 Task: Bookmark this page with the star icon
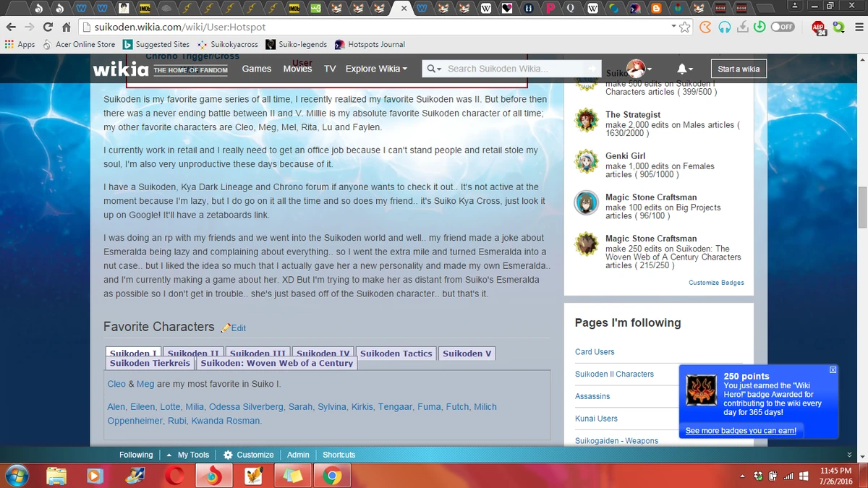[685, 27]
